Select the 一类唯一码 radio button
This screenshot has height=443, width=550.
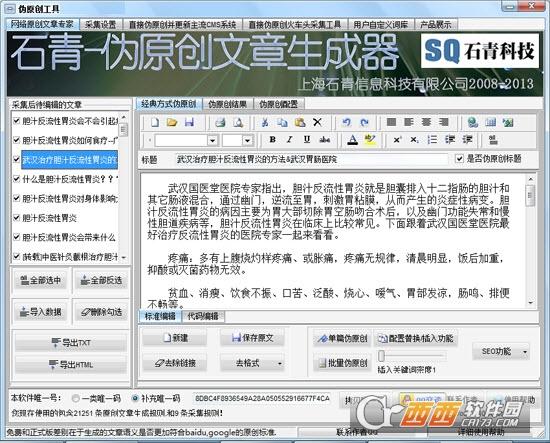(x=75, y=398)
